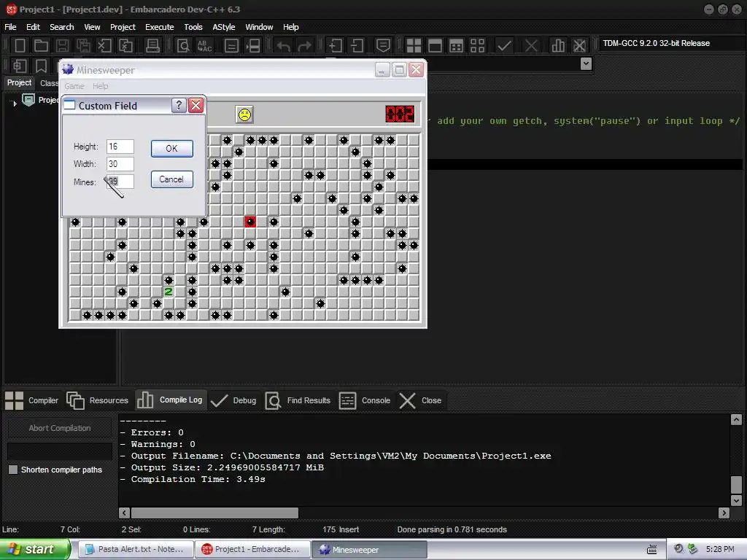Click the green number 2 Minesweeper cell

[x=169, y=292]
